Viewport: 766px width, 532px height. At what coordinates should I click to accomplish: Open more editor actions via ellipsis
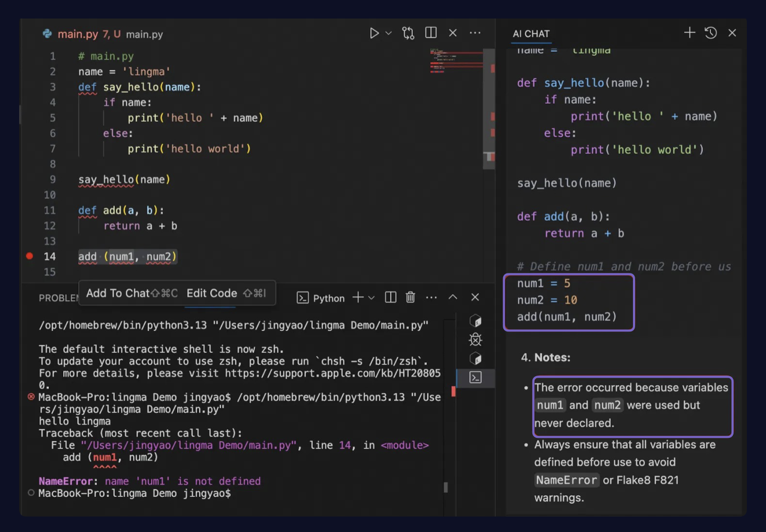[x=475, y=33]
